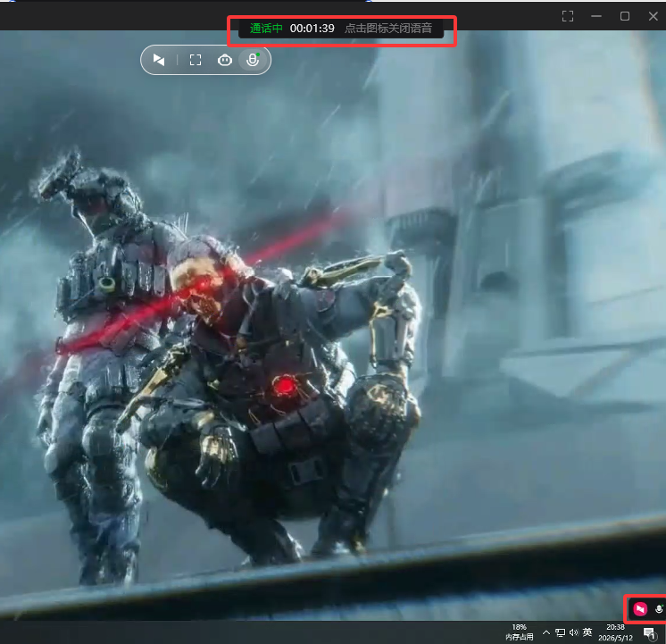
Task: Open the notification center icon
Action: [650, 633]
